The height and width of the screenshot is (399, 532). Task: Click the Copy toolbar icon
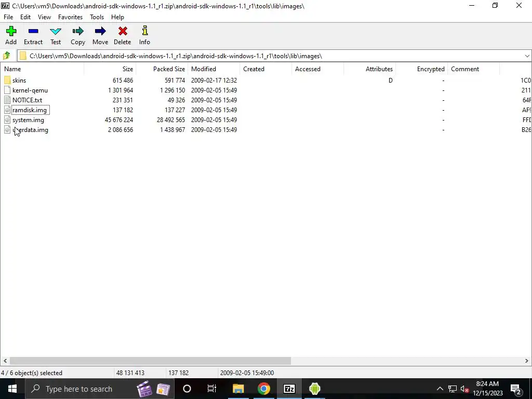pos(78,35)
